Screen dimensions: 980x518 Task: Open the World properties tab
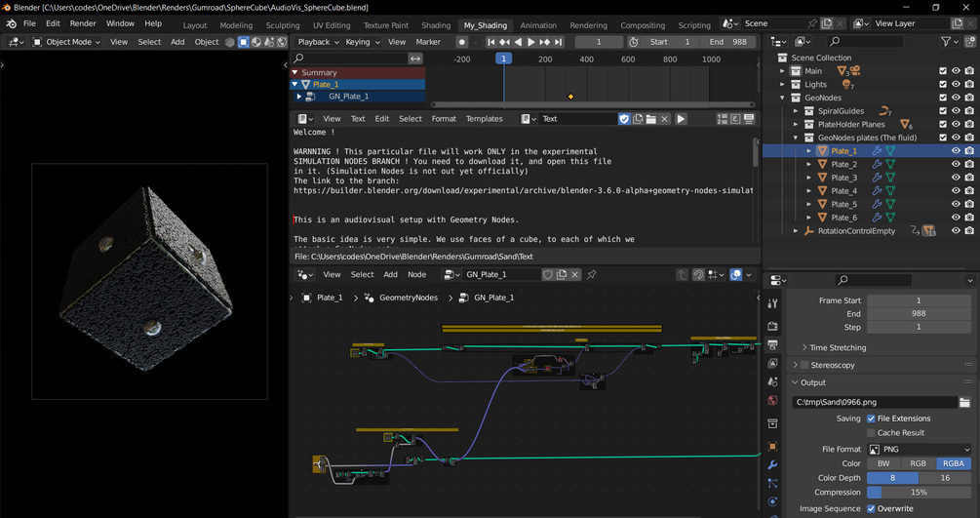(x=773, y=400)
